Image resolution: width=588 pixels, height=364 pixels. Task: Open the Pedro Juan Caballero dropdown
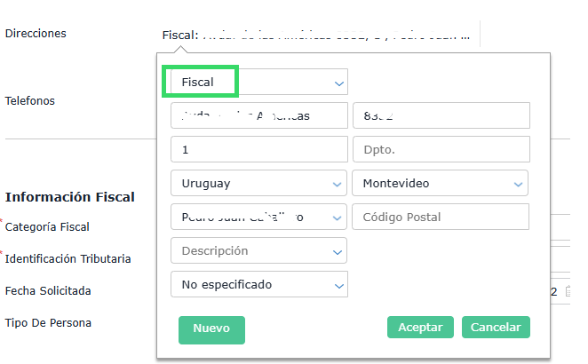click(258, 217)
